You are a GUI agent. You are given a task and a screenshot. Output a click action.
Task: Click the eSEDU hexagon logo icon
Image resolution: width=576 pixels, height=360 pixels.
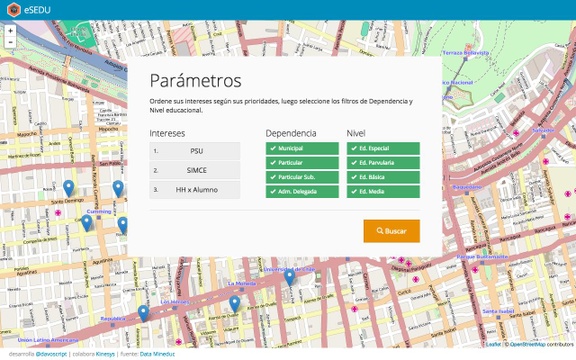pyautogui.click(x=14, y=10)
